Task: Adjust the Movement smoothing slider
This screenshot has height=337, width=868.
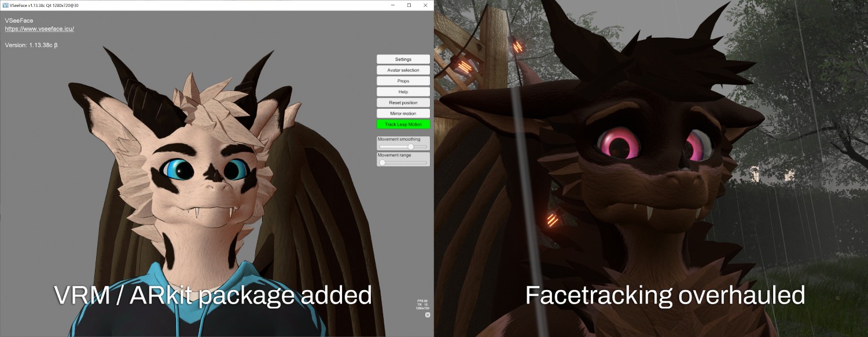Action: [x=411, y=146]
